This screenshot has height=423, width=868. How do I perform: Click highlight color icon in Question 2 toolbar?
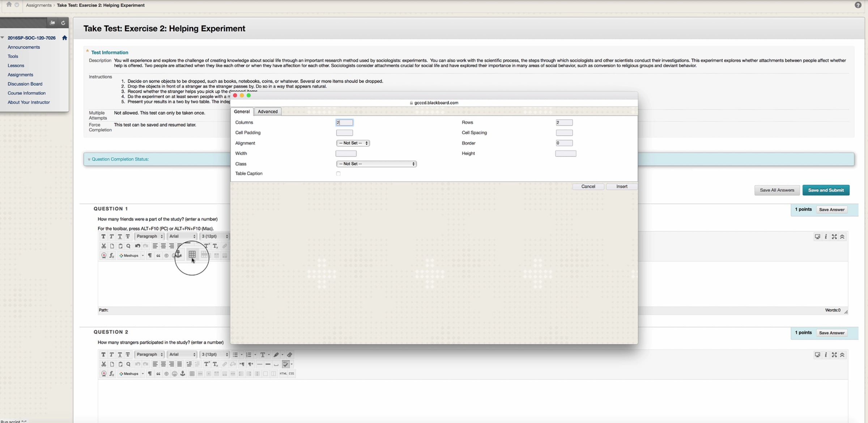(276, 355)
